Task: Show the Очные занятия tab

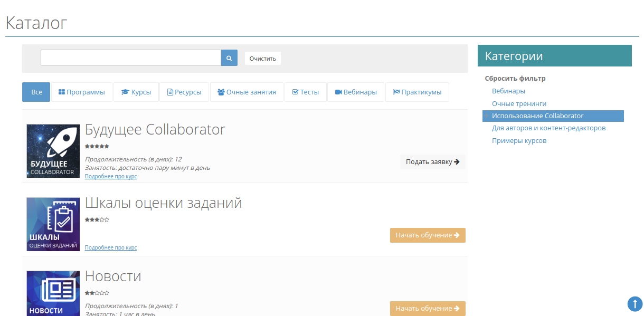Action: pos(247,92)
